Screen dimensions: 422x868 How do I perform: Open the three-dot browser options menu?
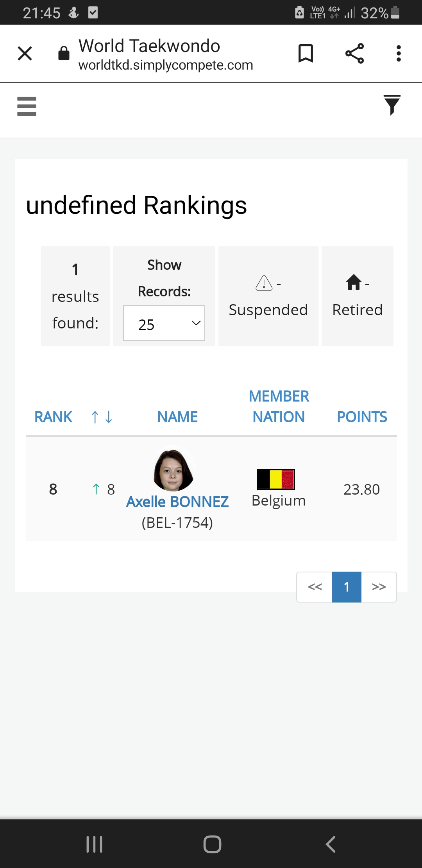(399, 54)
